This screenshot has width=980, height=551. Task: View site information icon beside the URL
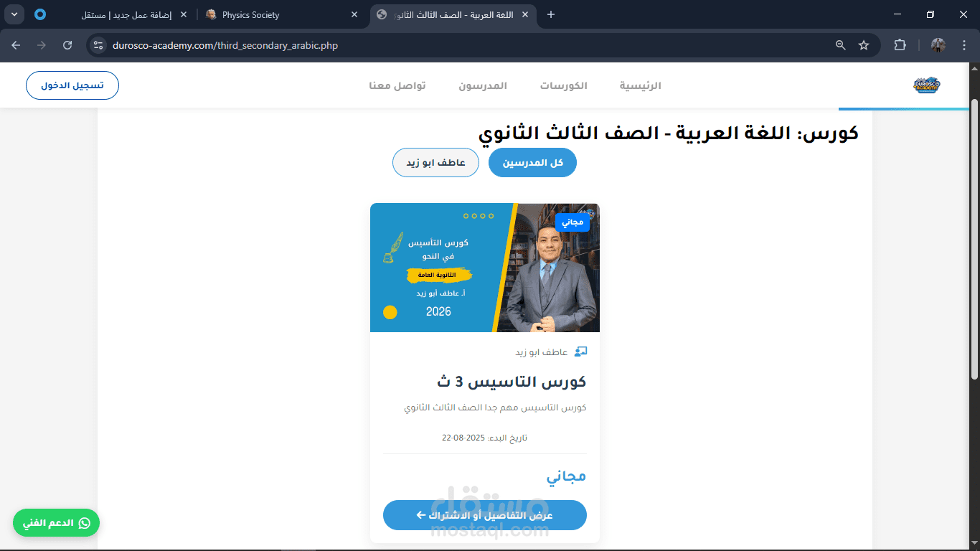99,45
